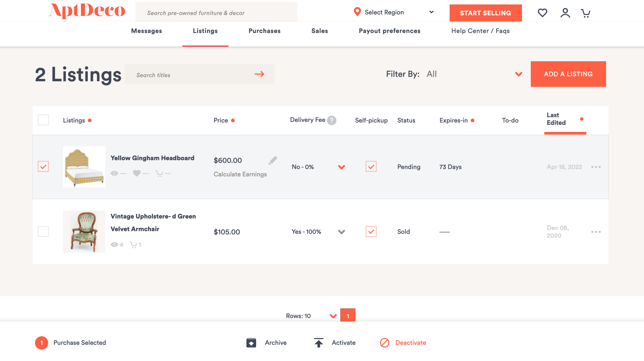Screen dimensions: 644x361
Task: Toggle checkbox for Yellow Gingham Headboard
Action: 43,167
